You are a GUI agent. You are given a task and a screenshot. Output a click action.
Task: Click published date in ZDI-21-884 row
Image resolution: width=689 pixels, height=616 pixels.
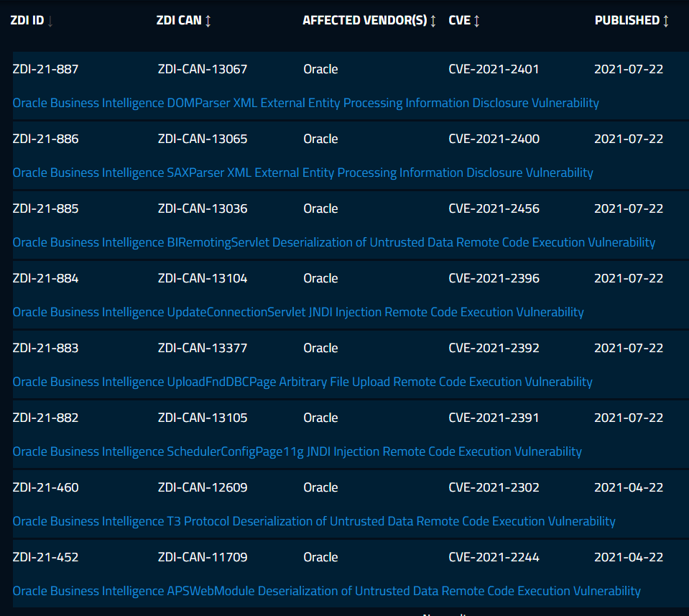click(629, 278)
